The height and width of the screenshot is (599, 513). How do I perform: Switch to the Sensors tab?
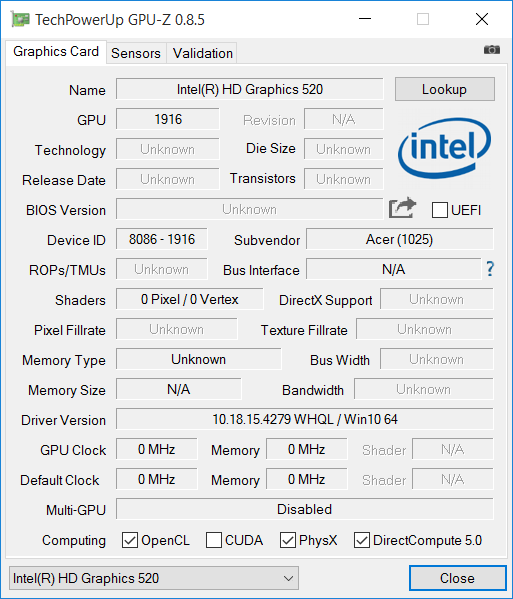[136, 53]
